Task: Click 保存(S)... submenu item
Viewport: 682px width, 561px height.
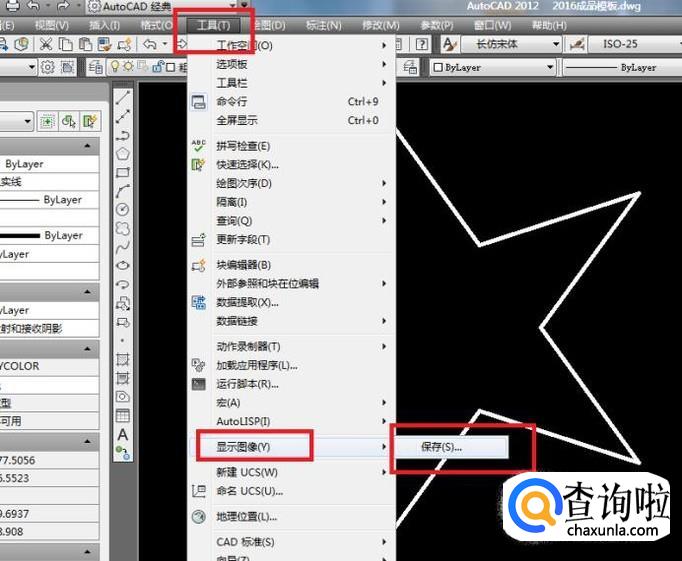Action: pyautogui.click(x=451, y=447)
